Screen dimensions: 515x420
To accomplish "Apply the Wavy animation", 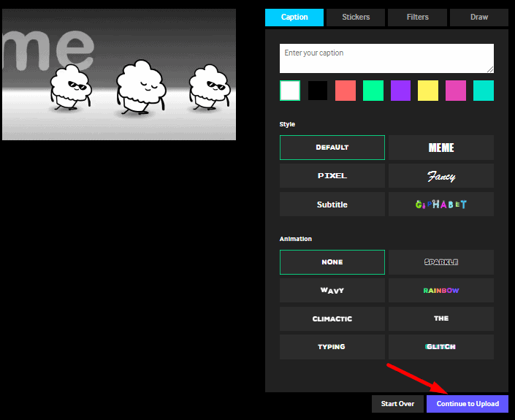I will tap(332, 290).
